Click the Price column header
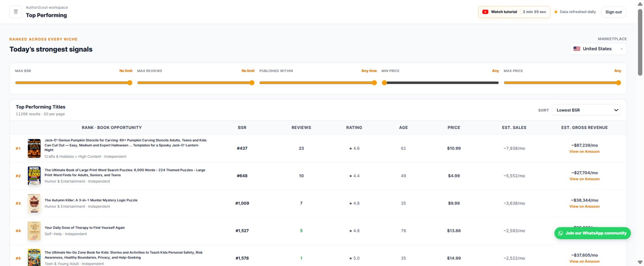The width and height of the screenshot is (644, 266). [x=454, y=128]
